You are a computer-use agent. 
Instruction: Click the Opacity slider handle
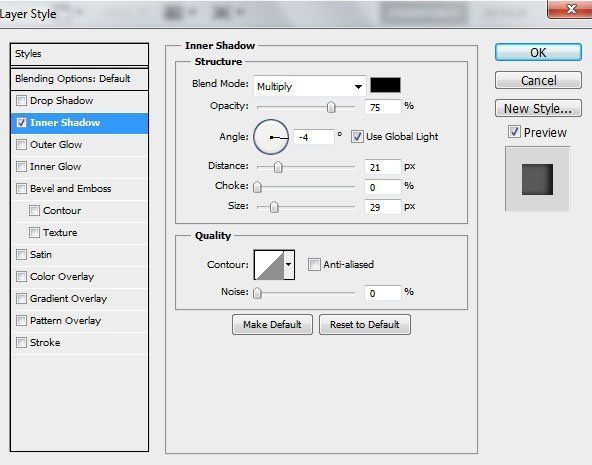(x=331, y=107)
